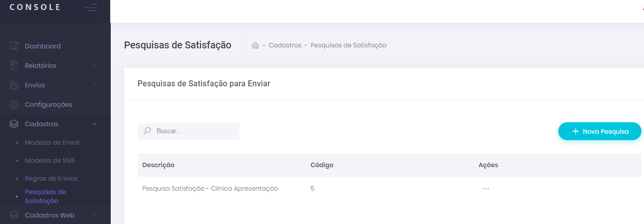
Task: Click the home icon in breadcrumb
Action: click(x=255, y=45)
